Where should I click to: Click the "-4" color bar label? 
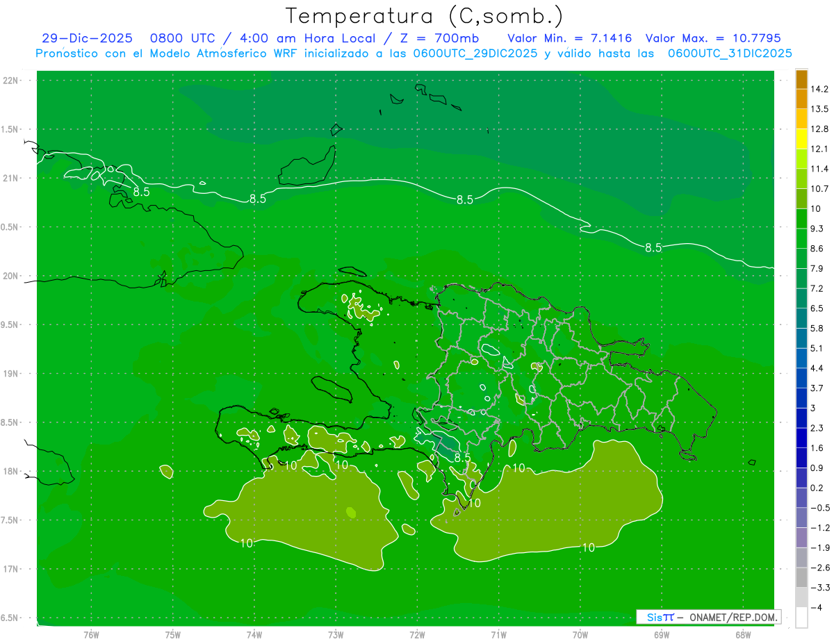(816, 608)
